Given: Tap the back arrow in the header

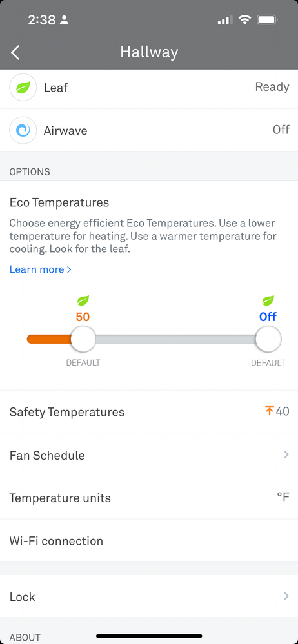Looking at the screenshot, I should click(x=15, y=53).
